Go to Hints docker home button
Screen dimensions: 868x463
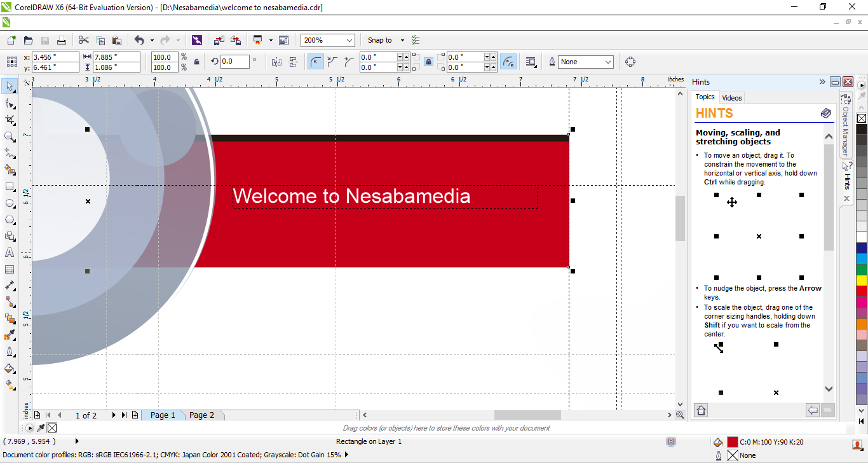pos(701,410)
